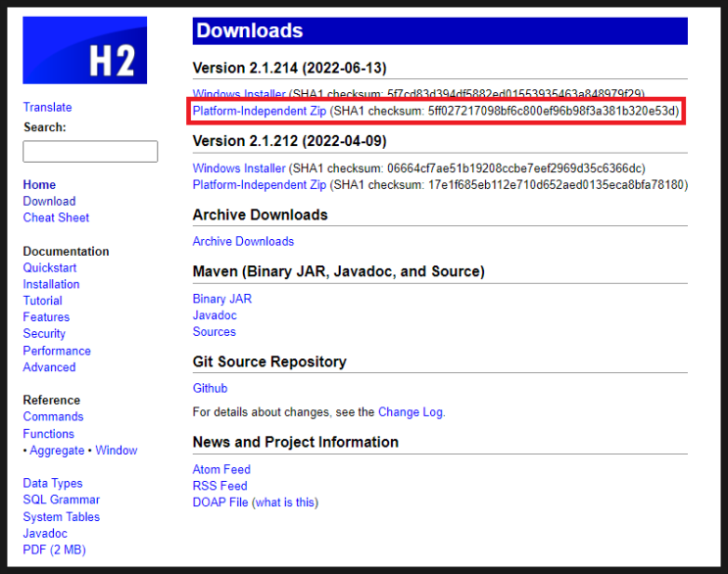Open the PDF (2 MB) link

click(54, 550)
